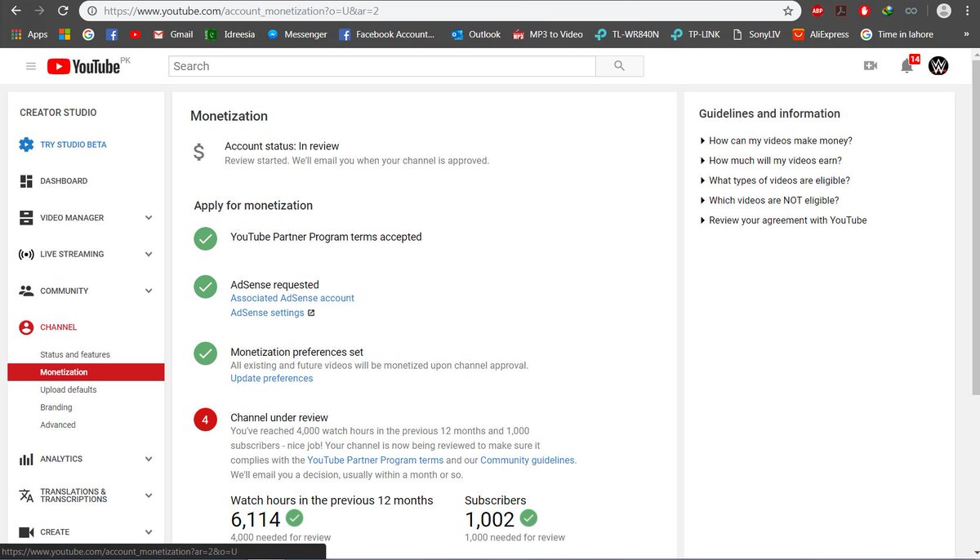Click the Analytics bar chart icon

coord(26,460)
